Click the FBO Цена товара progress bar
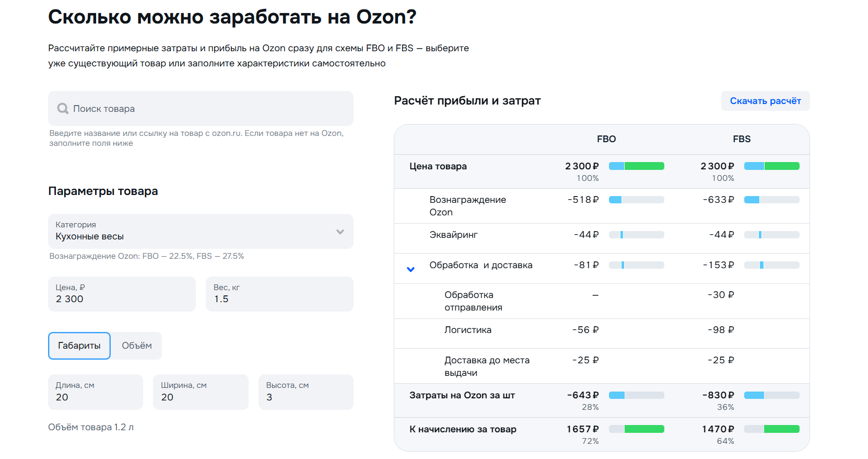868x459 pixels. [x=637, y=166]
